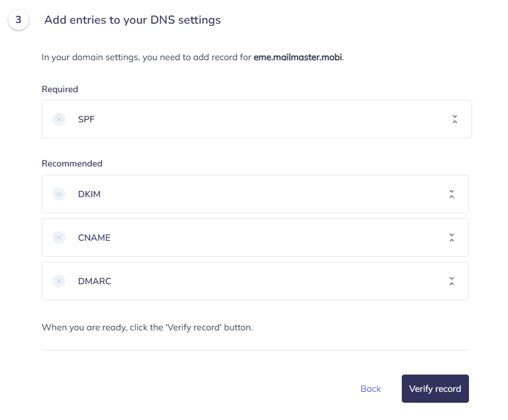Click the eme.mailmaster.mobi domain name
508x420 pixels.
298,57
